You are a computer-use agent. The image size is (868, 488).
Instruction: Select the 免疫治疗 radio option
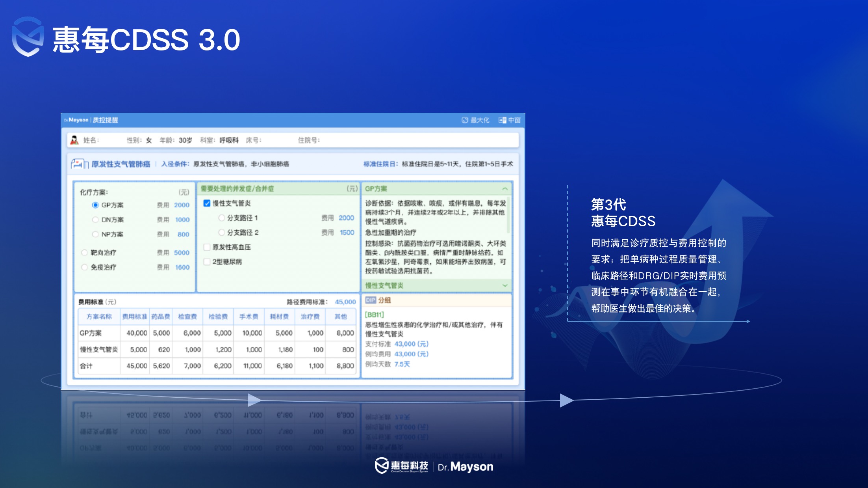(84, 267)
